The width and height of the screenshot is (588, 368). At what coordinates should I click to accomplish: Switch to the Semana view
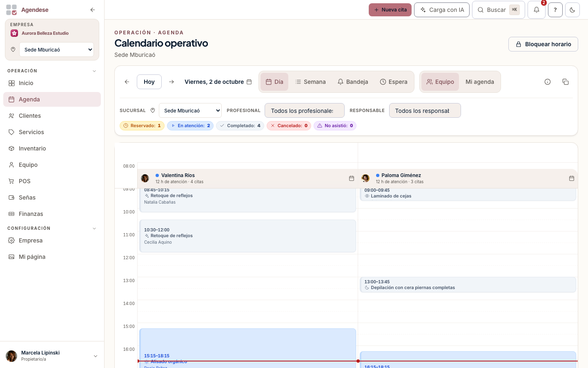(310, 82)
